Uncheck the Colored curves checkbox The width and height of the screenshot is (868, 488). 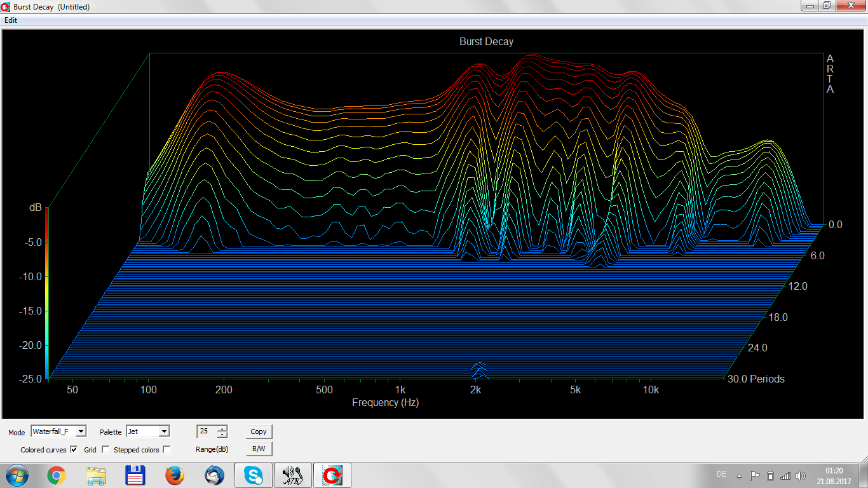click(74, 449)
